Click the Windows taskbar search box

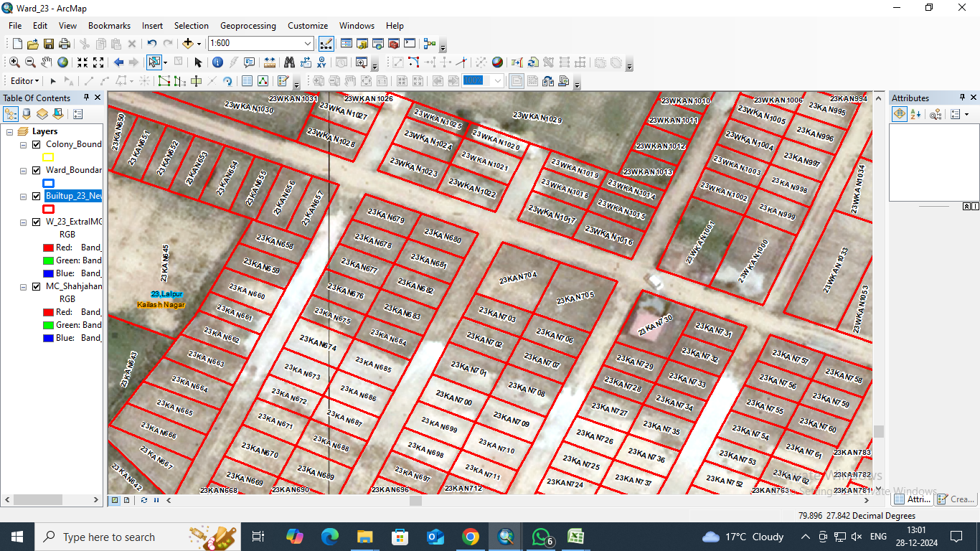click(108, 537)
